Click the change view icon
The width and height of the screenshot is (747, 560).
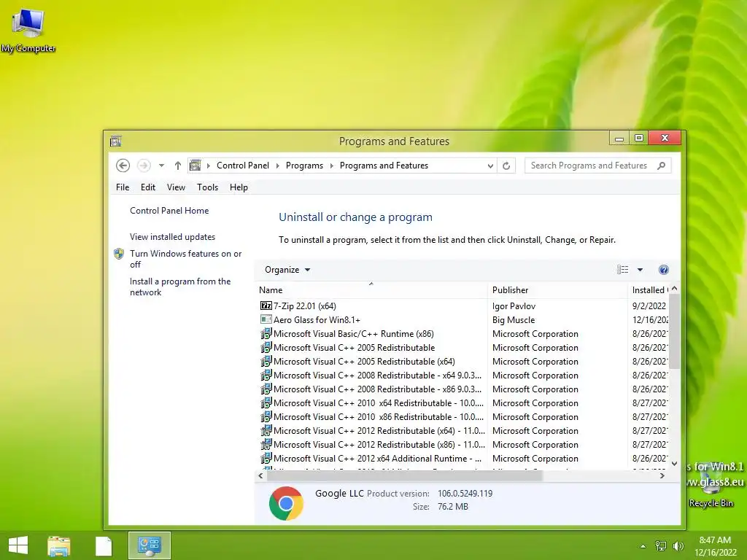tap(622, 270)
